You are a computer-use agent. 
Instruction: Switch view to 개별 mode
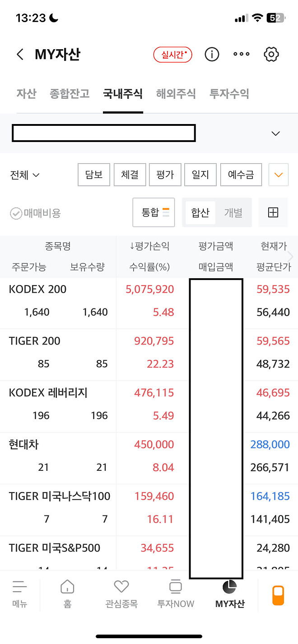(234, 212)
